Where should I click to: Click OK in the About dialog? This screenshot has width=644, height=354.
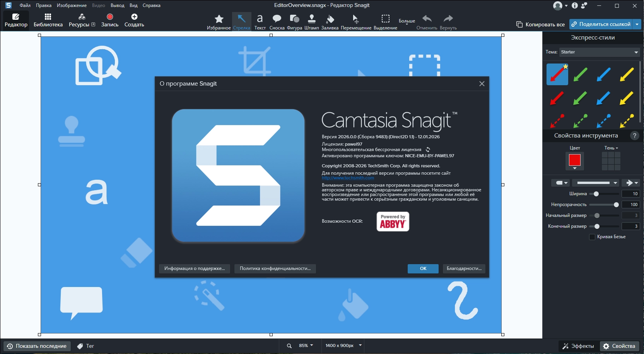[423, 269]
